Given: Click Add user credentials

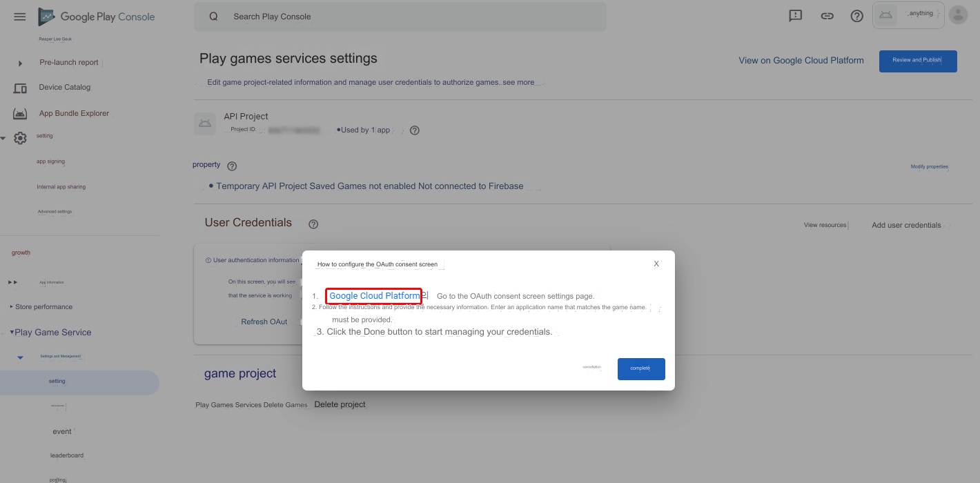Looking at the screenshot, I should pyautogui.click(x=906, y=225).
